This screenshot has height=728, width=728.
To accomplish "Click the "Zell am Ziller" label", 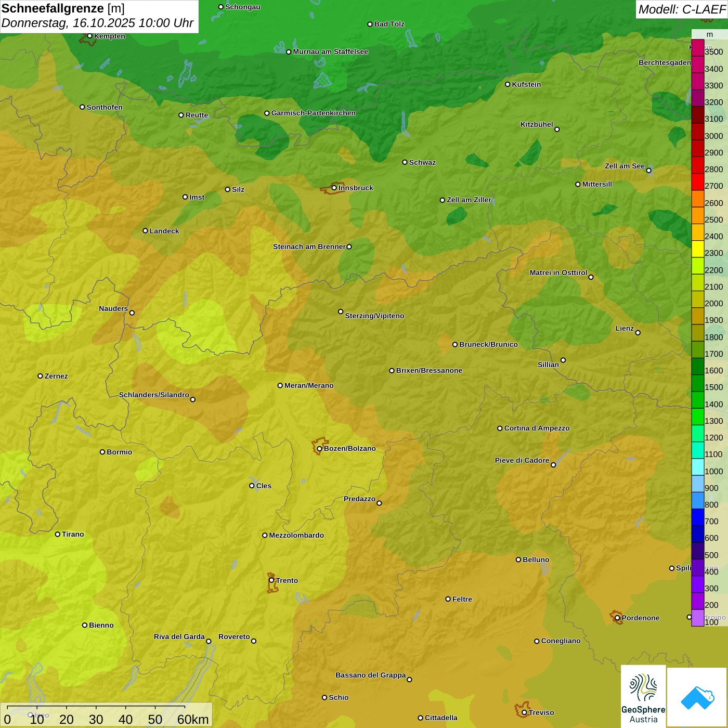I will click(x=469, y=200).
